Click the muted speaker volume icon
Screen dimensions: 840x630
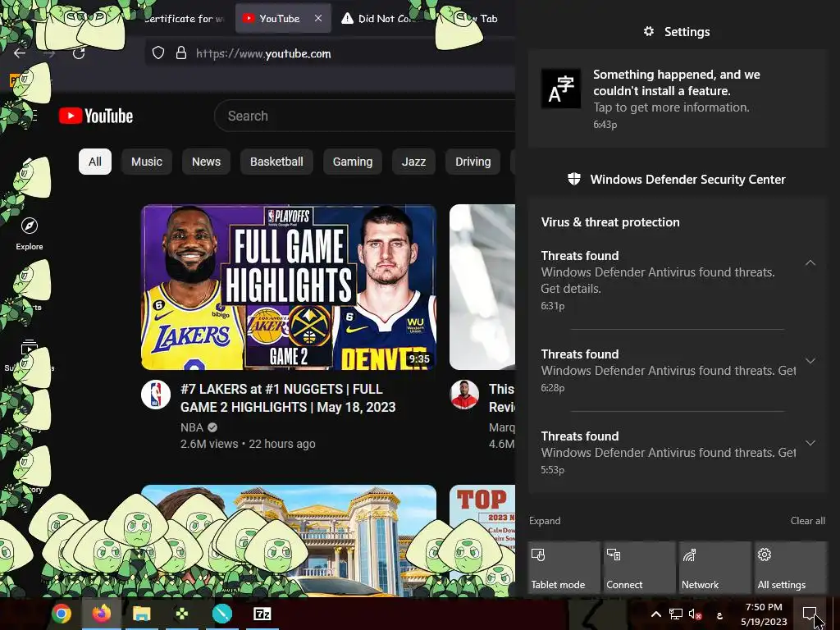[x=696, y=614]
